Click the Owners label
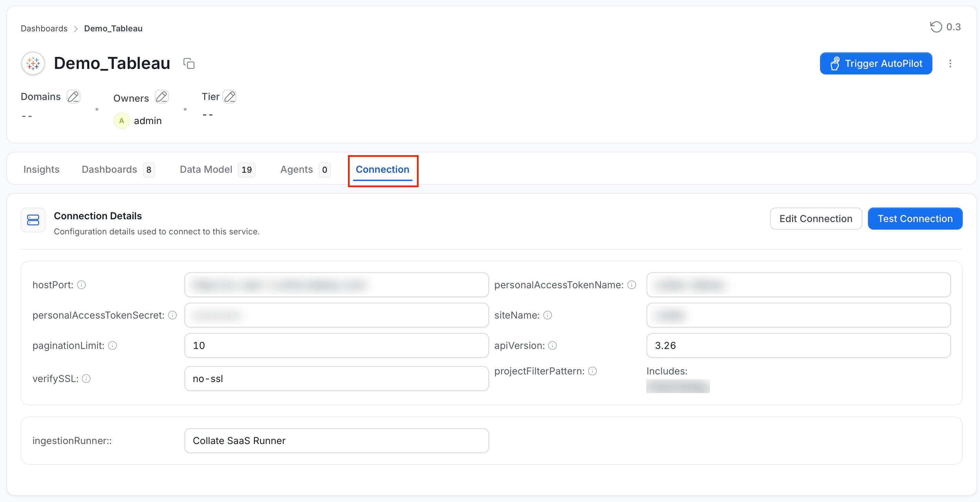 (131, 98)
